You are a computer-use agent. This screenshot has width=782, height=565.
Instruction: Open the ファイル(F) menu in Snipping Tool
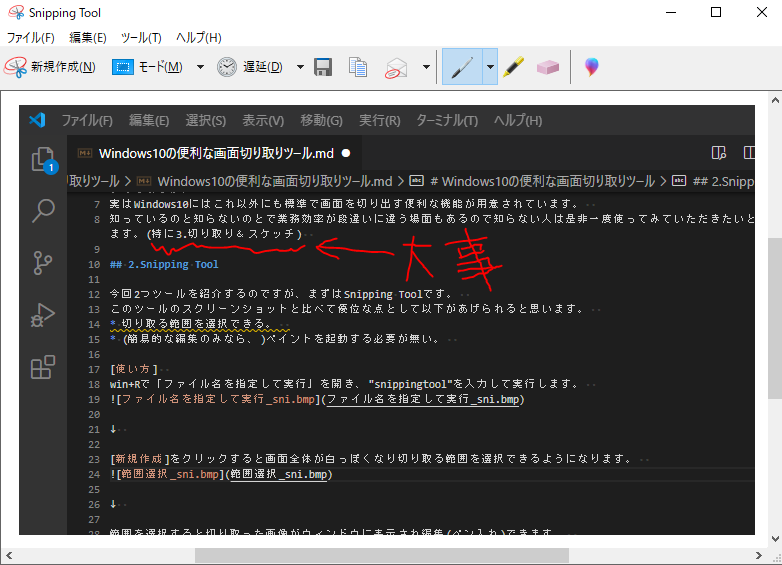(30, 37)
